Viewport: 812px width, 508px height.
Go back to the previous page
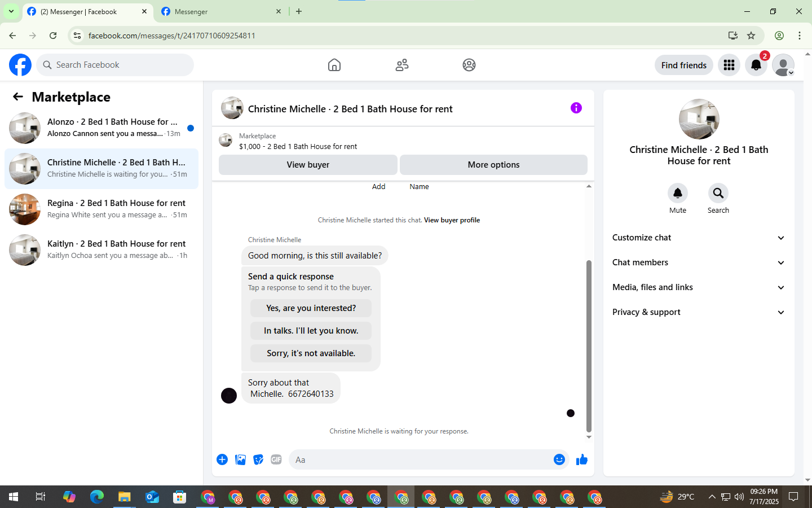12,36
